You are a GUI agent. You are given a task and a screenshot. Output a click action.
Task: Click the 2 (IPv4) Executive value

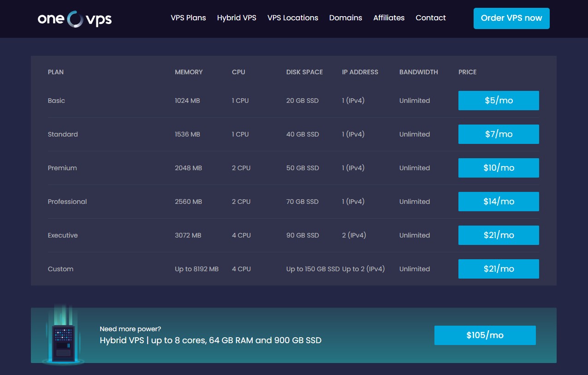click(x=354, y=235)
